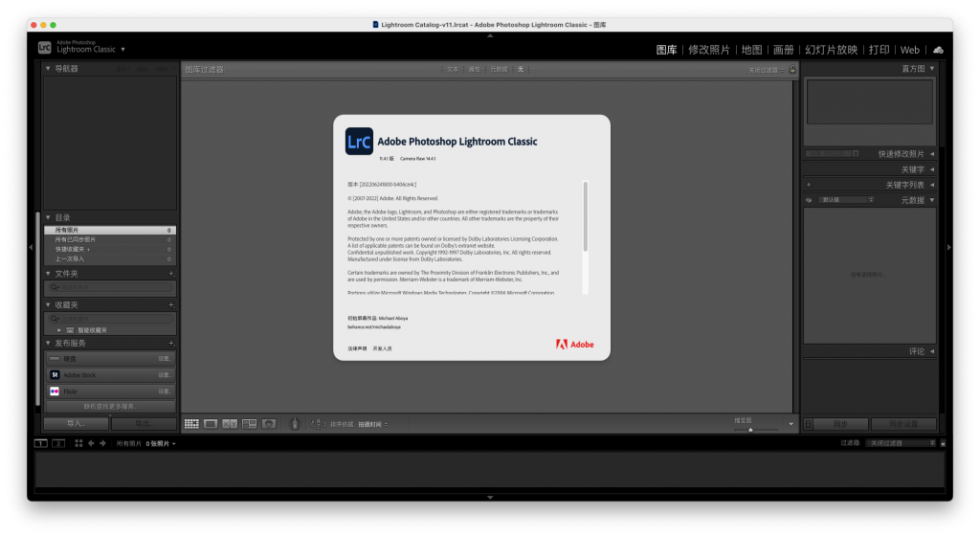Expand the 评论 panel
The image size is (980, 537).
point(932,351)
